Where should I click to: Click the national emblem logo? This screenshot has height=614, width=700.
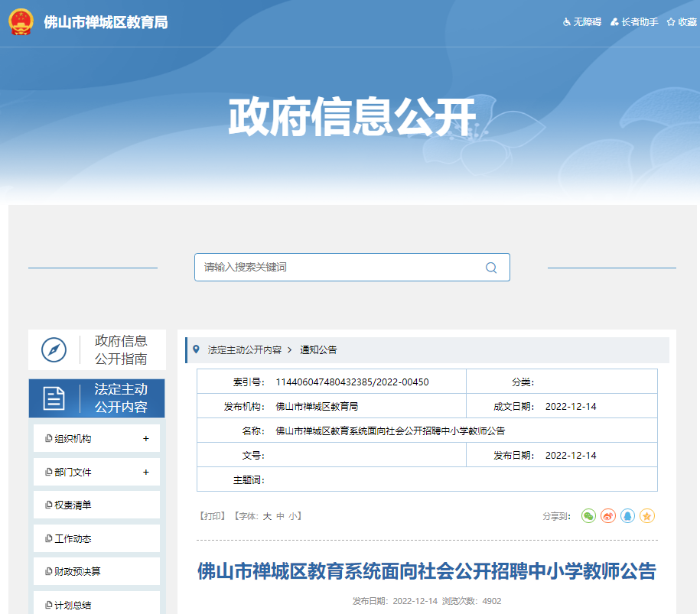[x=21, y=21]
